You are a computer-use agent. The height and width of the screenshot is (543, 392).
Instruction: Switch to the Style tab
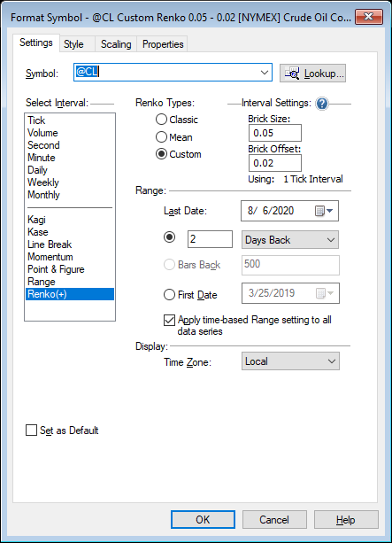click(73, 44)
